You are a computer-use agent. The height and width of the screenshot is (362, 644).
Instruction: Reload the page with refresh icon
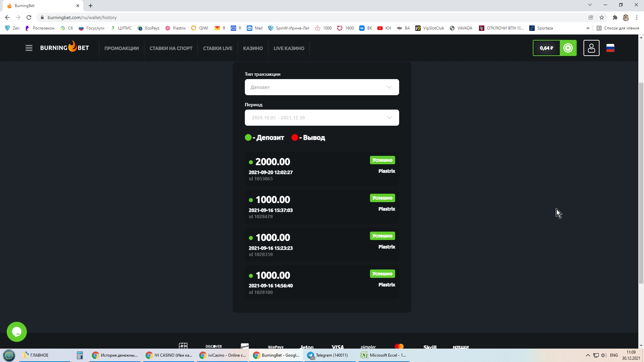point(29,17)
